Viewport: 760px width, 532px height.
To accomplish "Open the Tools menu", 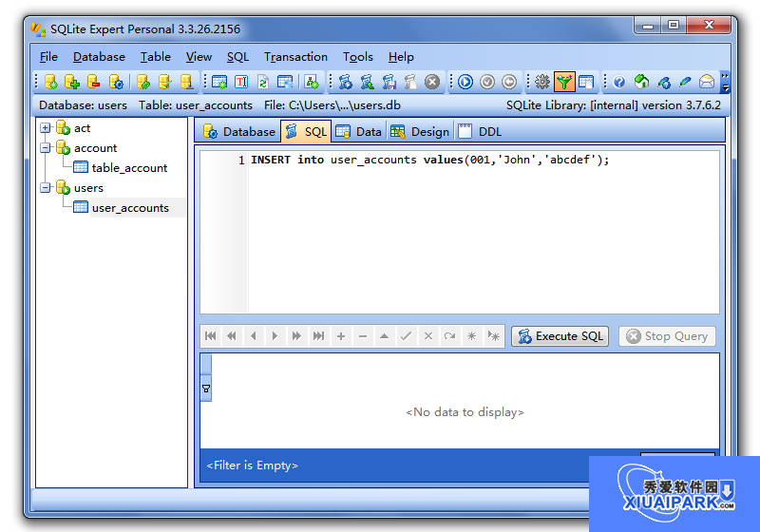I will point(358,57).
